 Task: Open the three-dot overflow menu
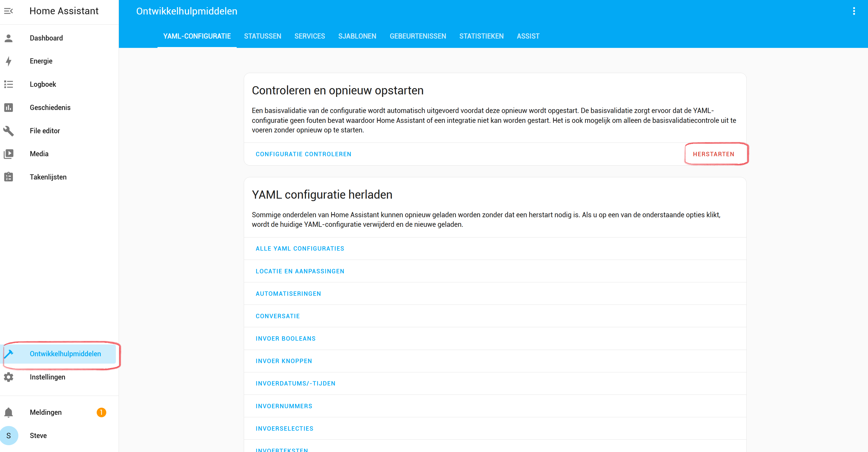point(854,11)
